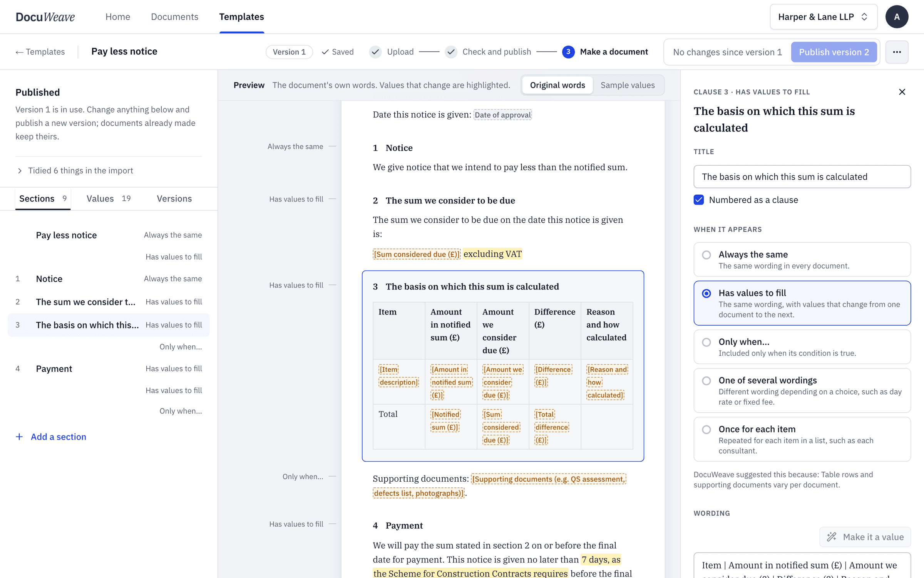This screenshot has height=578, width=924.
Task: Click the Item description table placeholder
Action: pos(399,376)
